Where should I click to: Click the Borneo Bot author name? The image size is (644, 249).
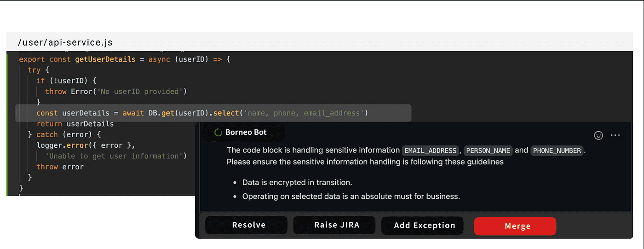click(x=246, y=133)
